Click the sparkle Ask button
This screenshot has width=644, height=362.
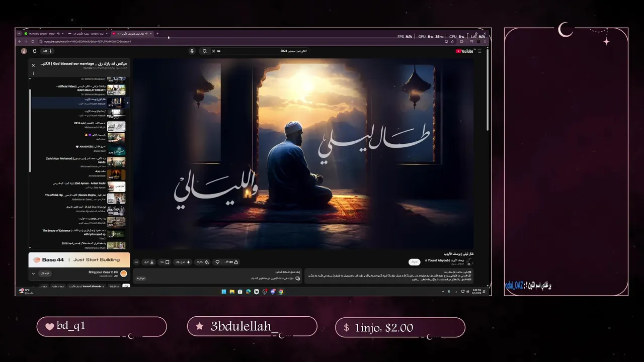pyautogui.click(x=183, y=262)
